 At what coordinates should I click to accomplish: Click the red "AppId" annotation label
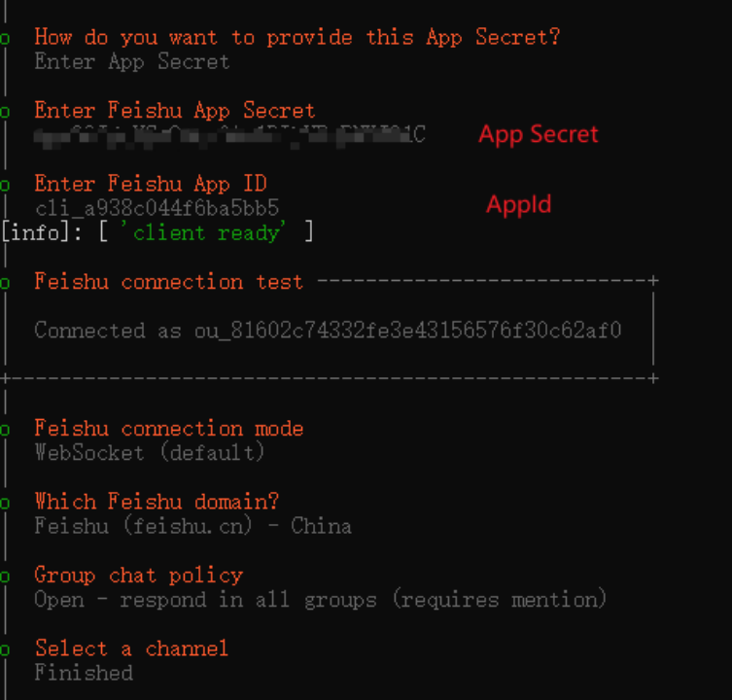pyautogui.click(x=519, y=204)
